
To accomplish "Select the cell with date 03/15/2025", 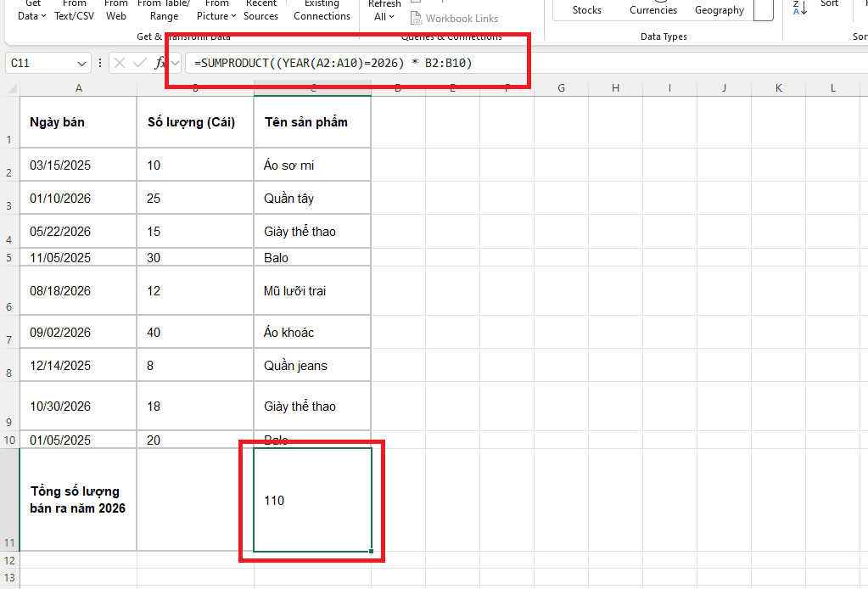I will pos(78,165).
